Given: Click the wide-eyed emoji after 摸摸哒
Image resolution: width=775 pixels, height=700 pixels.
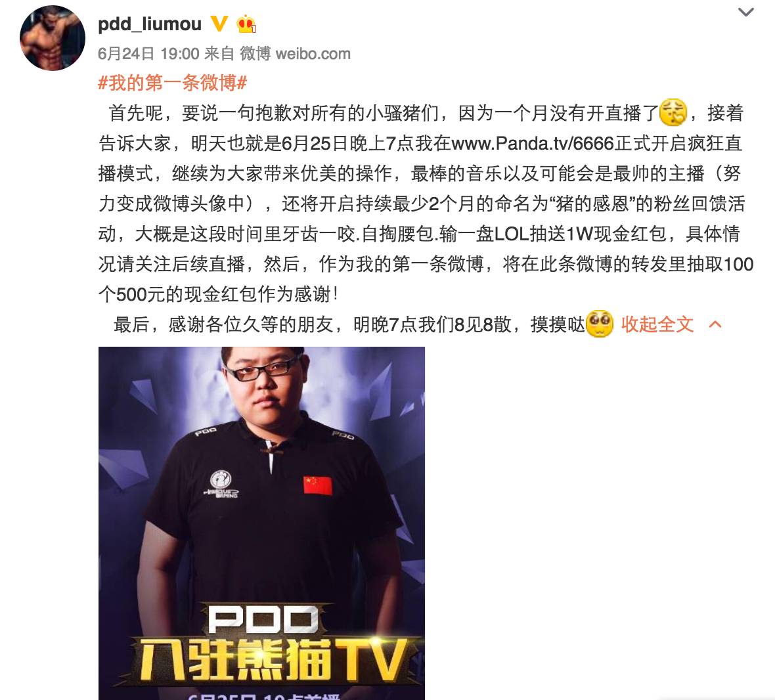Looking at the screenshot, I should 600,324.
